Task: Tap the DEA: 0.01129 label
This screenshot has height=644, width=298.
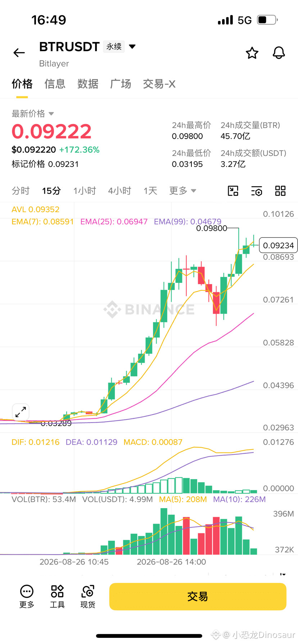Action: point(91,442)
